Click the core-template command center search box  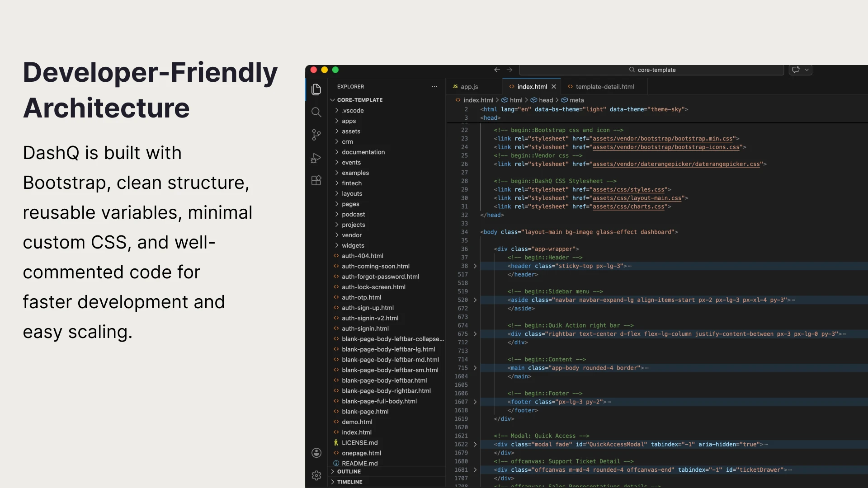[651, 70]
